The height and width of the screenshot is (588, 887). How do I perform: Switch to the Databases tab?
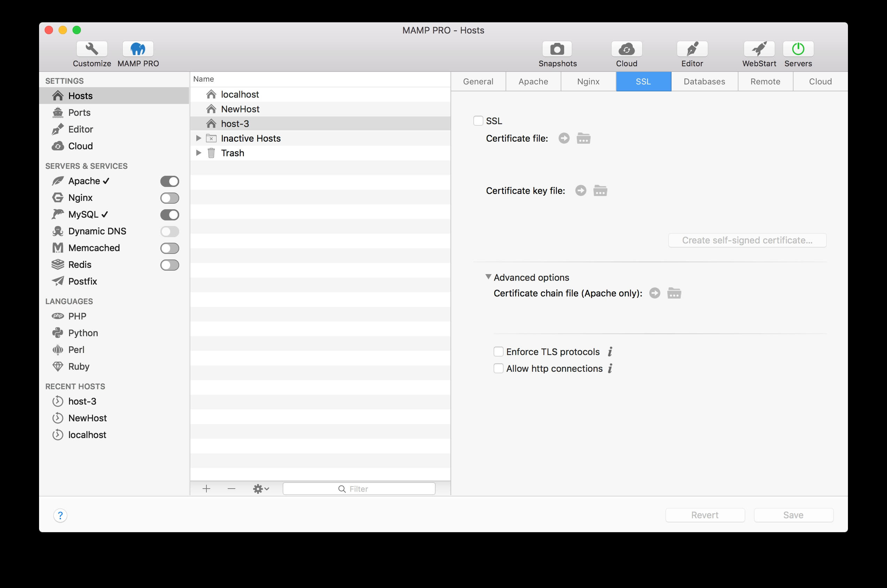pos(704,81)
